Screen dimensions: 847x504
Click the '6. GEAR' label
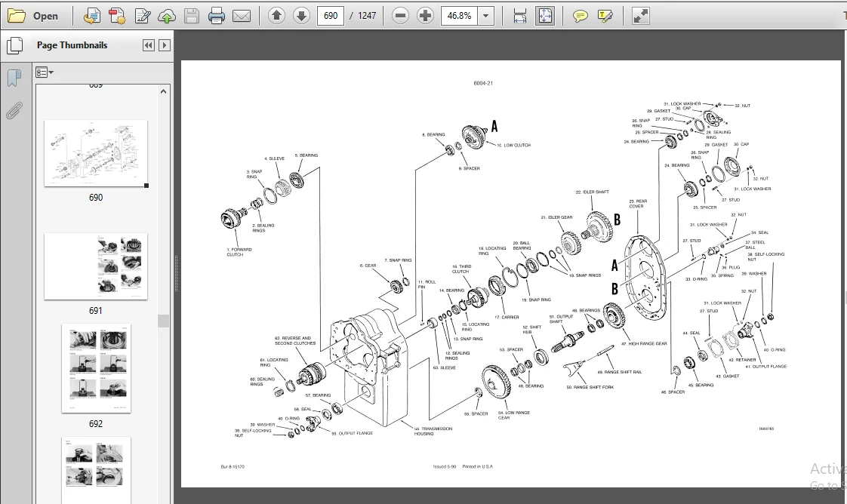[368, 266]
